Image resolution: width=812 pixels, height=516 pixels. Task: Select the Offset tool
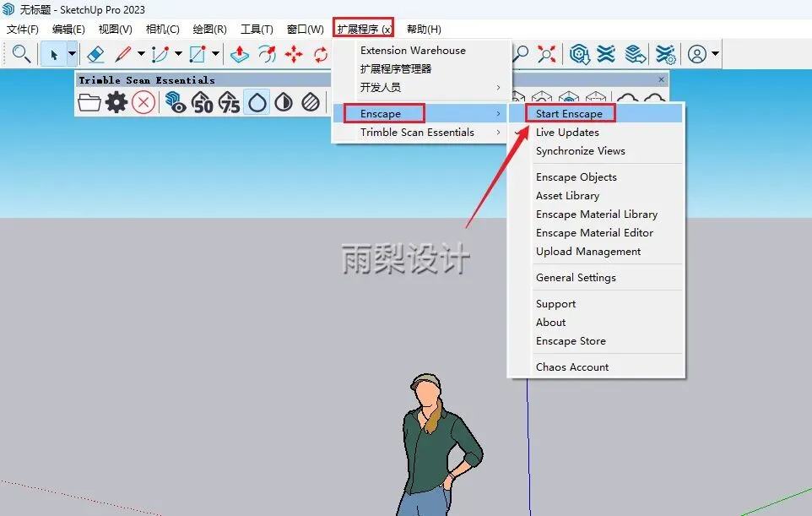point(268,54)
